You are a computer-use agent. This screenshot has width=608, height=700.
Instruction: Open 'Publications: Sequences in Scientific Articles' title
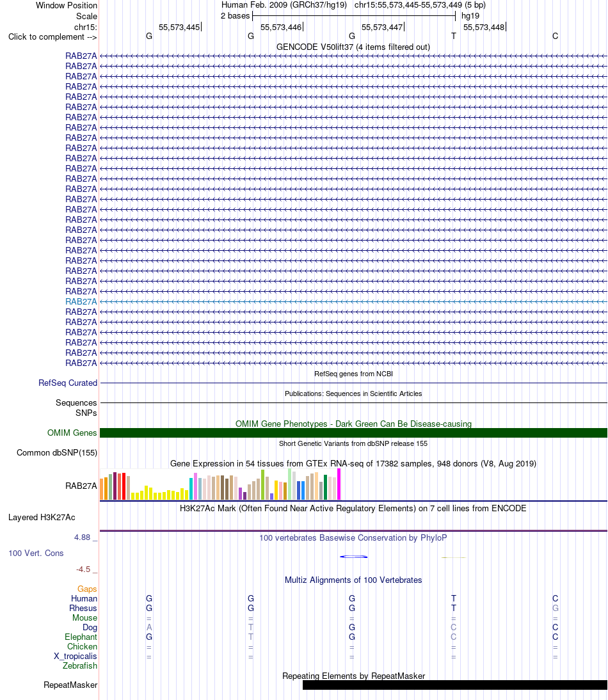coord(353,394)
